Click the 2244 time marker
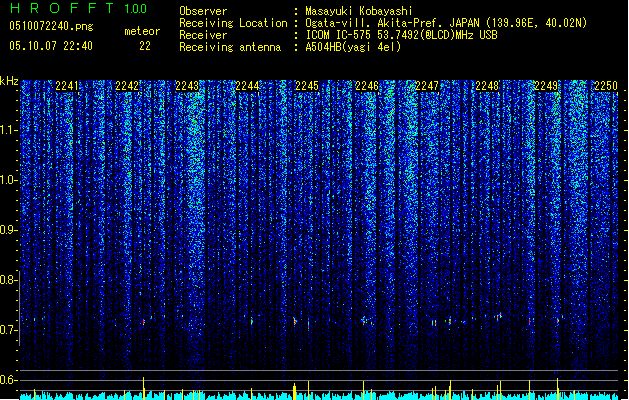The image size is (629, 400). (x=247, y=86)
